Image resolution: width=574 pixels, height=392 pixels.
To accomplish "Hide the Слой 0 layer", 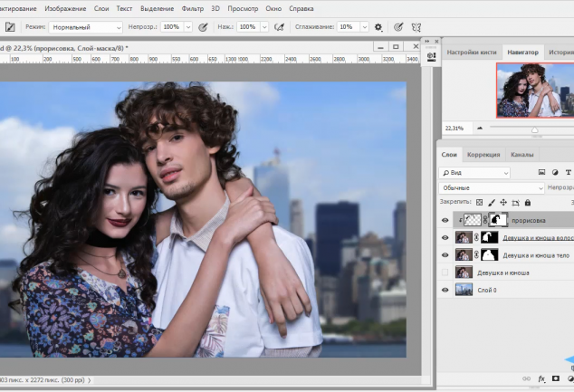I will [x=445, y=290].
